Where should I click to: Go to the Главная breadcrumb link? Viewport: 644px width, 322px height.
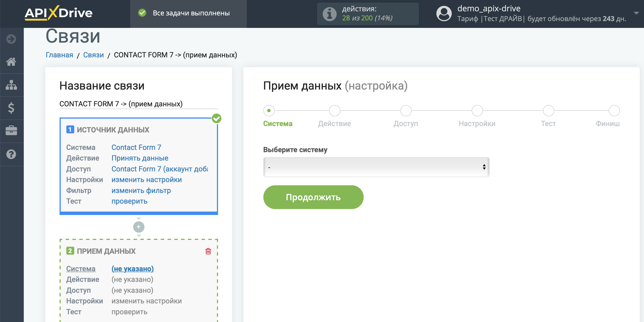point(60,55)
